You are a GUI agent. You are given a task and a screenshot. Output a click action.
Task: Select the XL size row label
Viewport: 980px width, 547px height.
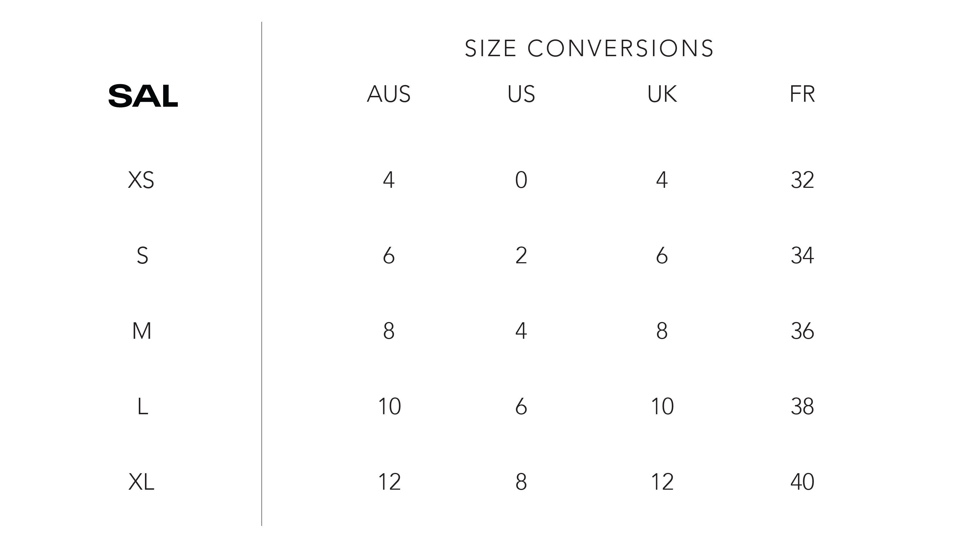pos(141,482)
